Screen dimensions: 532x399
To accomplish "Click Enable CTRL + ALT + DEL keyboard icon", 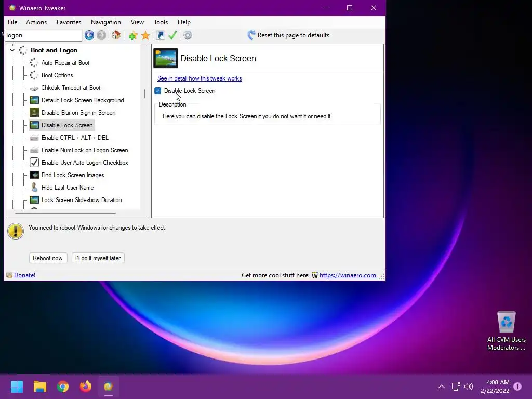I will (34, 138).
